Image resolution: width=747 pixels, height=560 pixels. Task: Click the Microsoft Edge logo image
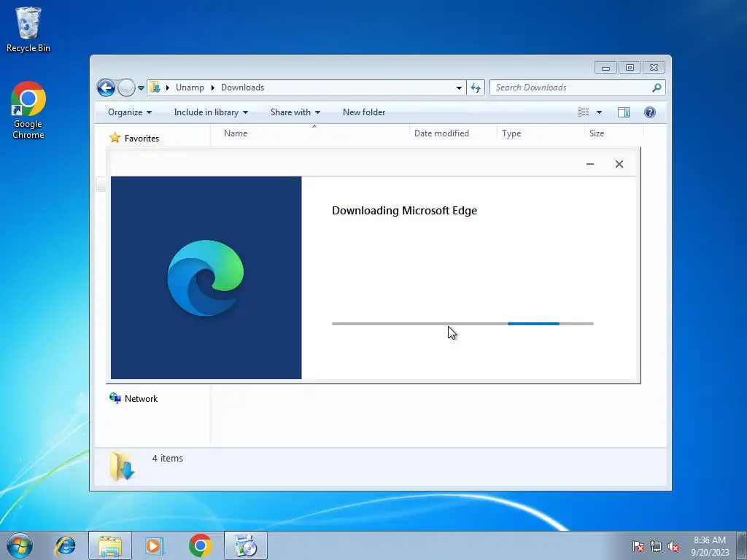coord(205,278)
